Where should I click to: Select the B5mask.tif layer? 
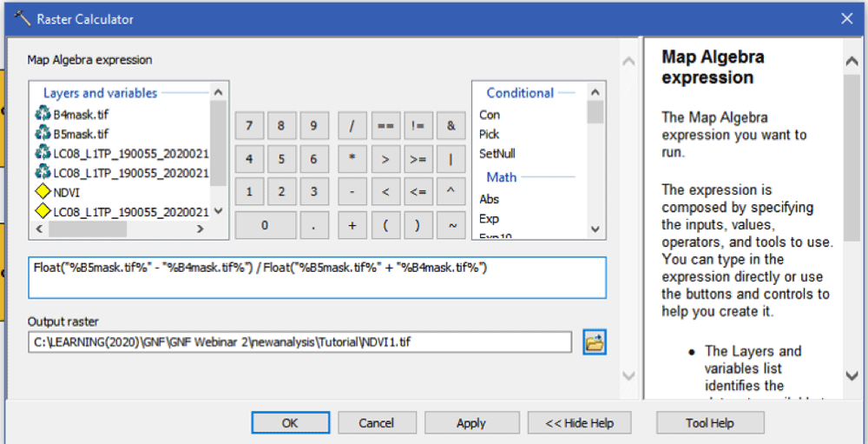81,134
